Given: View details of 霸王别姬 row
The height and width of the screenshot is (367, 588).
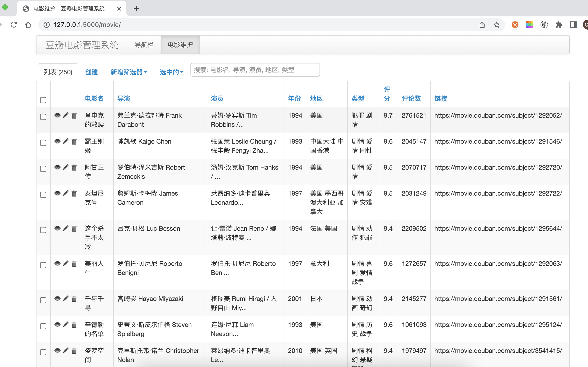Looking at the screenshot, I should tap(57, 141).
